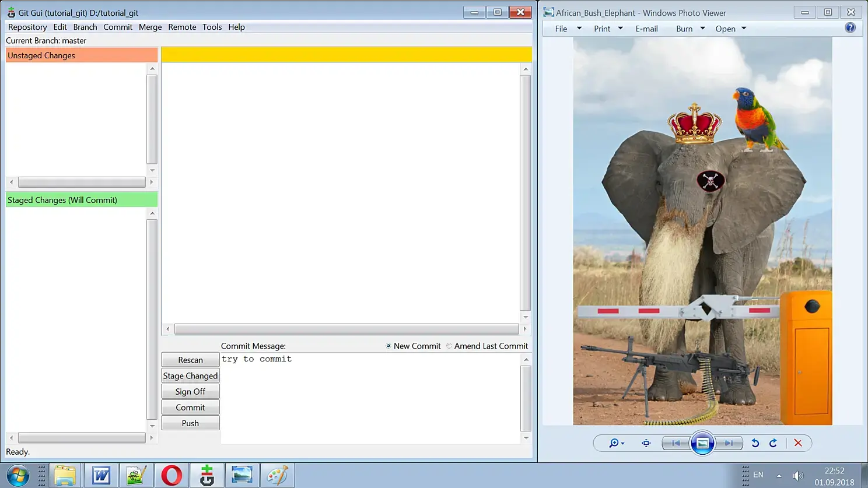Click the Staged Changes list down arrow
The height and width of the screenshot is (488, 868).
coord(152,426)
